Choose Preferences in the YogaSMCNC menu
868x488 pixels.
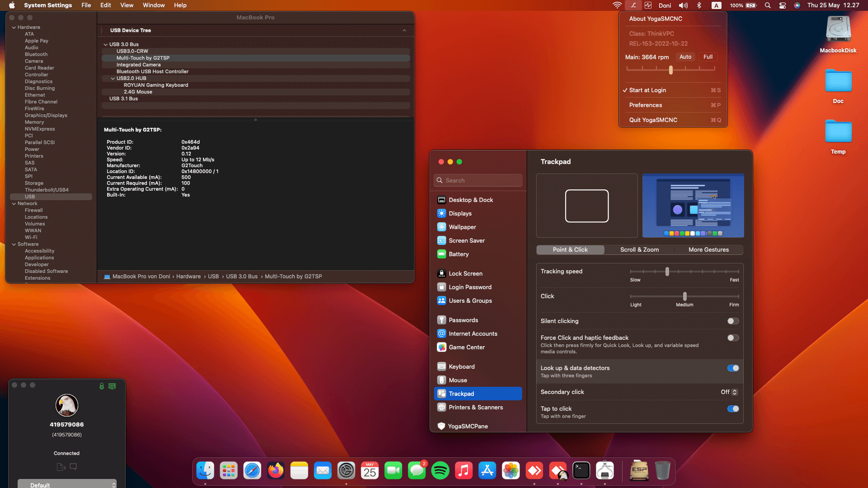pyautogui.click(x=646, y=105)
